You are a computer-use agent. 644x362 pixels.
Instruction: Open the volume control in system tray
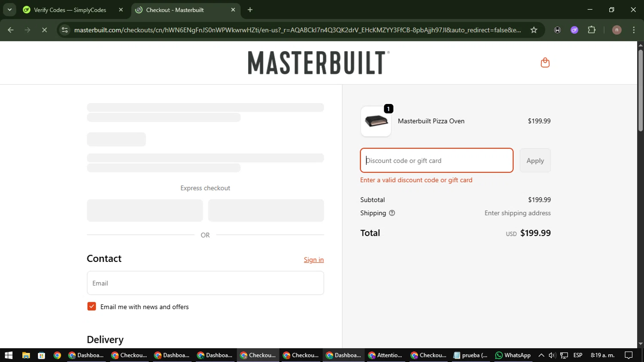click(553, 355)
